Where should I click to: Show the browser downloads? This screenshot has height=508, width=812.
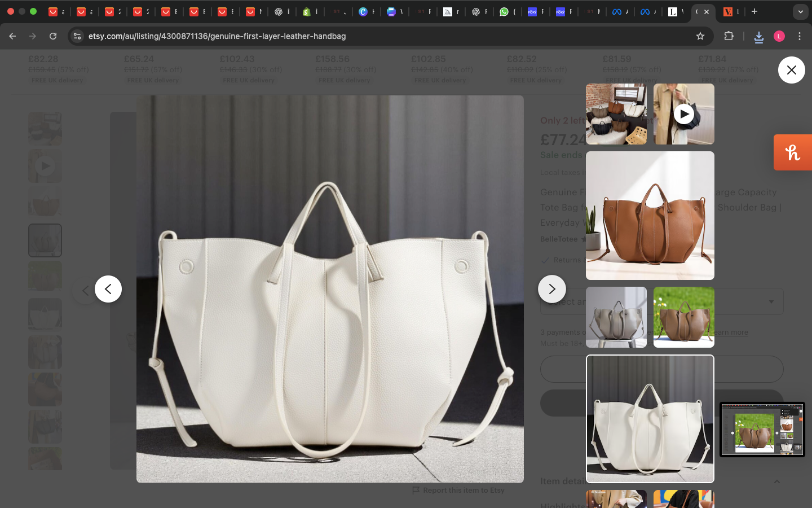(x=758, y=37)
